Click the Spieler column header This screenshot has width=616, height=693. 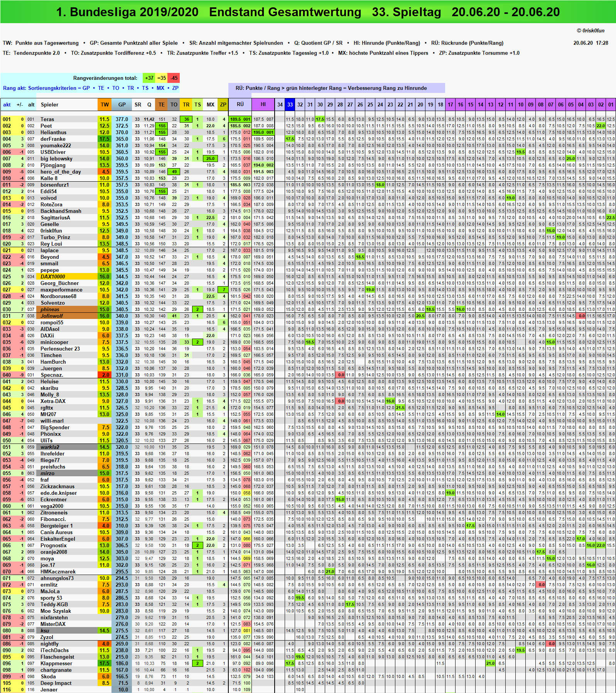[49, 105]
